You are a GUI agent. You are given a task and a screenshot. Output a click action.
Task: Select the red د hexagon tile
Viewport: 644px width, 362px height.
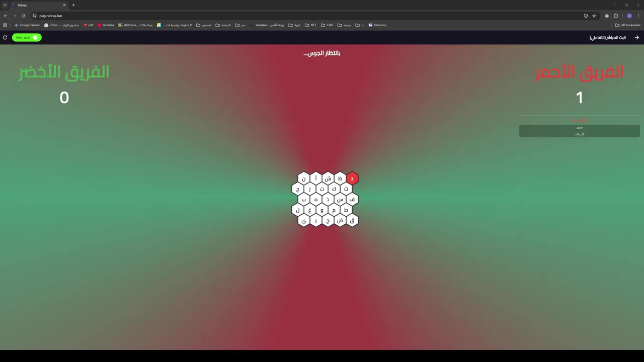tap(352, 178)
